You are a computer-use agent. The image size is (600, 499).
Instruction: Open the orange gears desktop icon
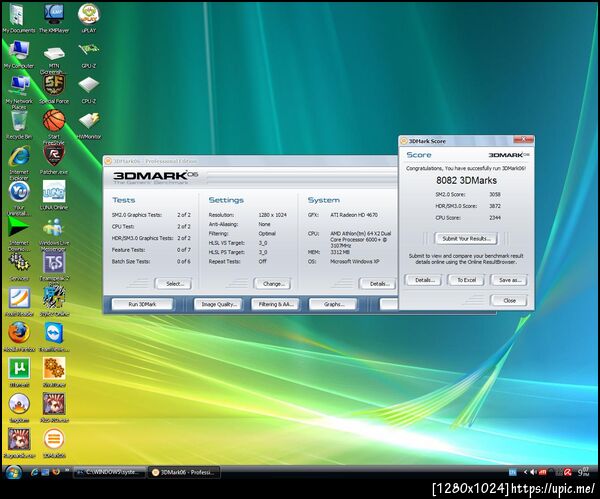(54, 372)
